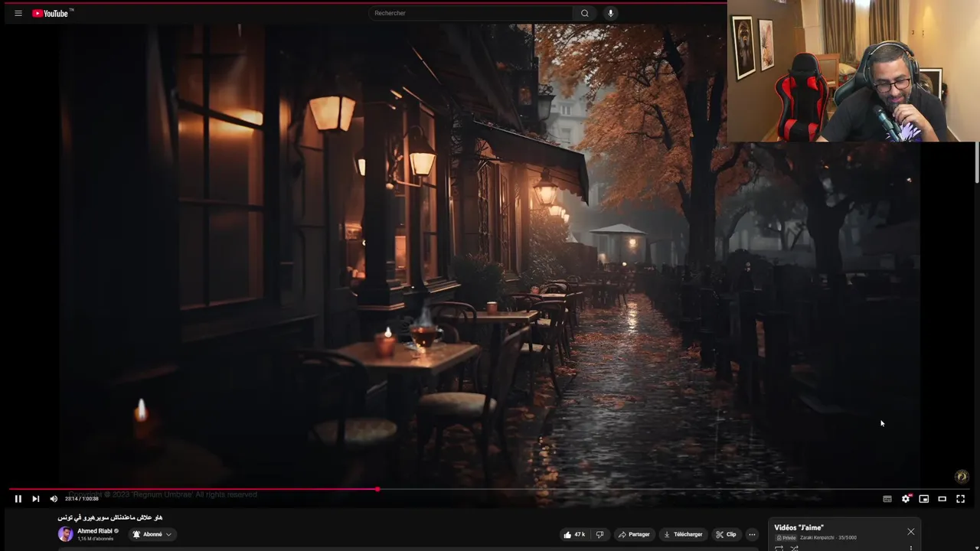The height and width of the screenshot is (551, 980).
Task: Click the Arabic video title text
Action: (x=110, y=517)
